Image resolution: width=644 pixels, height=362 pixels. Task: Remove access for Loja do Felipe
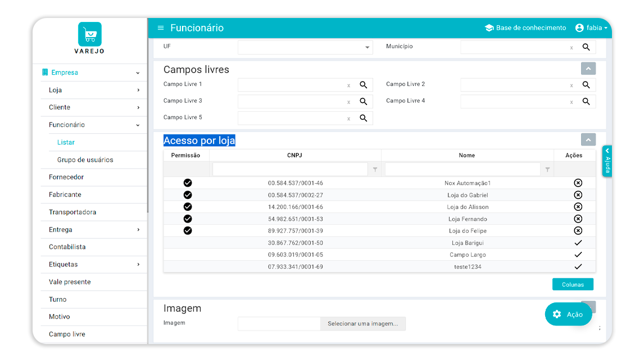coord(578,230)
